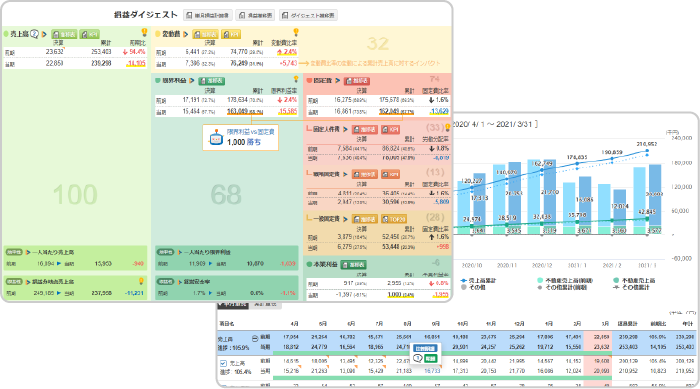The height and width of the screenshot is (389, 700).
Task: Toggle その他累計(前期) legend entry
Action: (562, 288)
